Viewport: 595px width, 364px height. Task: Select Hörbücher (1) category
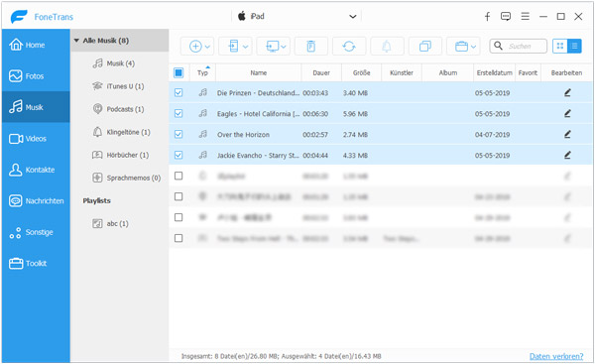(x=121, y=155)
